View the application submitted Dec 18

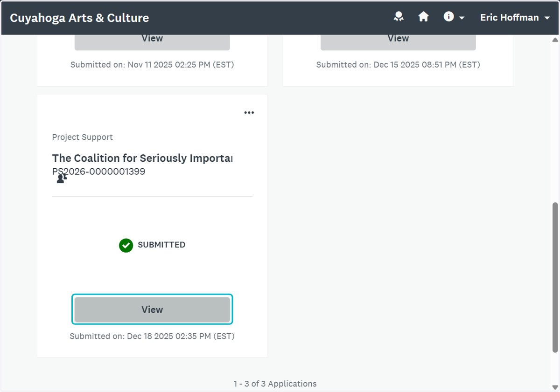[152, 309]
